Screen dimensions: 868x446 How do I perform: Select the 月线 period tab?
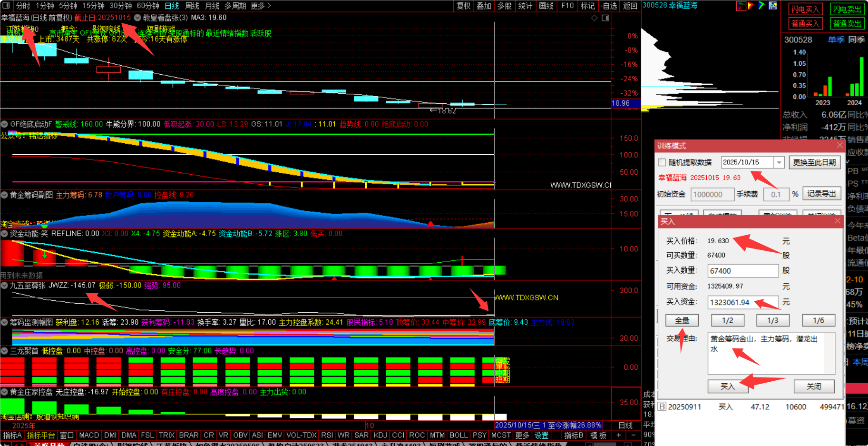coord(212,6)
